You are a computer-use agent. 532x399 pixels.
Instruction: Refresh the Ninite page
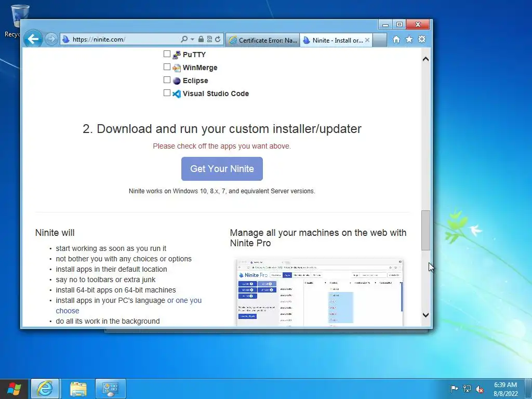[x=218, y=39]
